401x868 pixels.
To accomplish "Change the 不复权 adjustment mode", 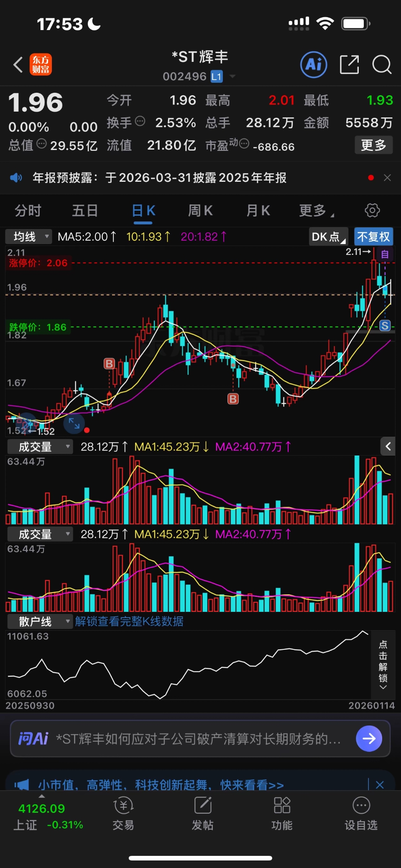I will (x=373, y=237).
